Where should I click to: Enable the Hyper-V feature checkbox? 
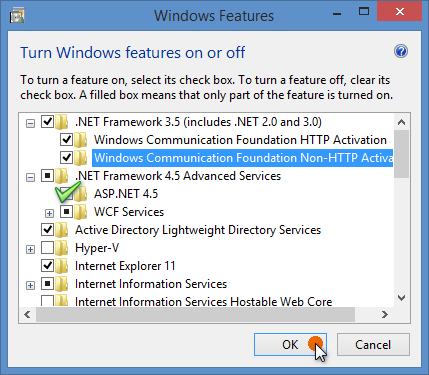pos(48,247)
